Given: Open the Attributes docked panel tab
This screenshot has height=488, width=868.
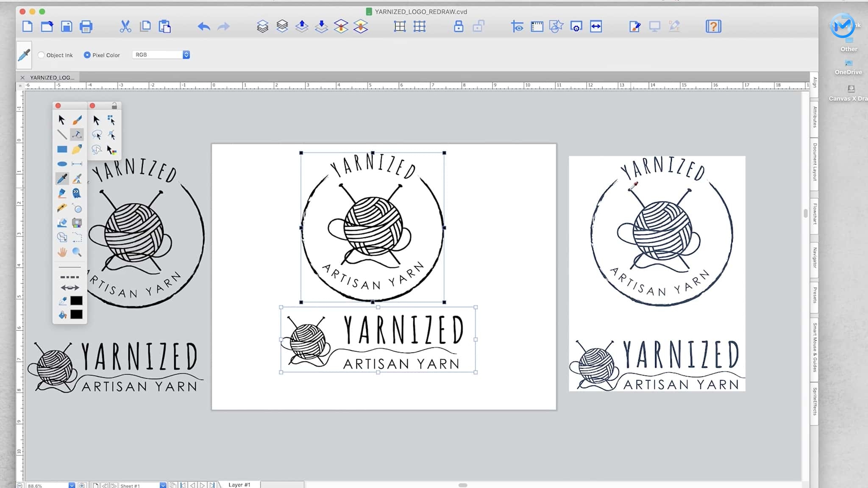Looking at the screenshot, I should tap(815, 117).
